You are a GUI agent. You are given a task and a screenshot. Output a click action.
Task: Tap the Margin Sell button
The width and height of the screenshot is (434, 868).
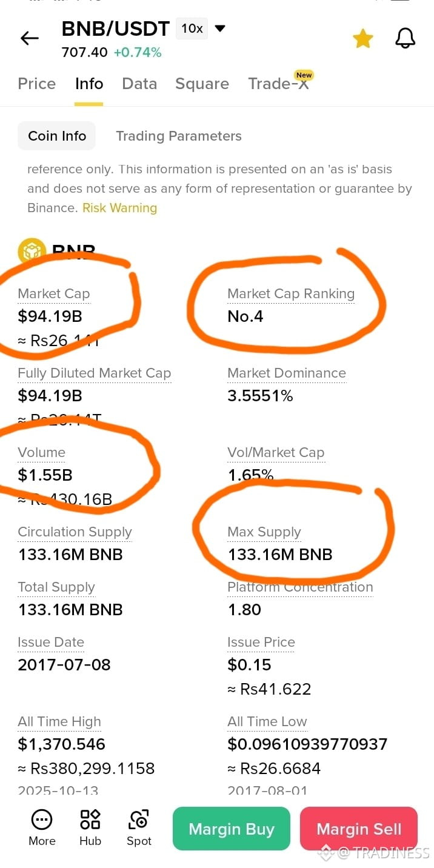[x=359, y=829]
